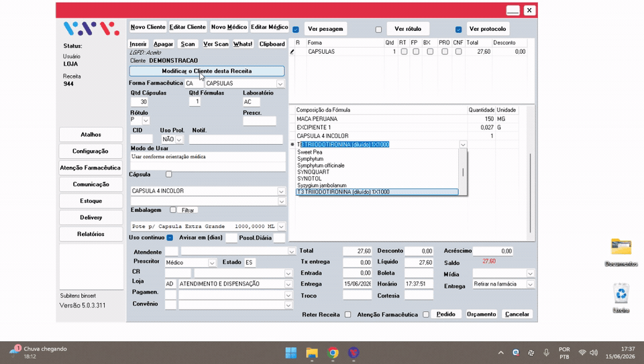Open pharmacy app icon in taskbar
Screen dimensions: 644x364
[x=354, y=353]
